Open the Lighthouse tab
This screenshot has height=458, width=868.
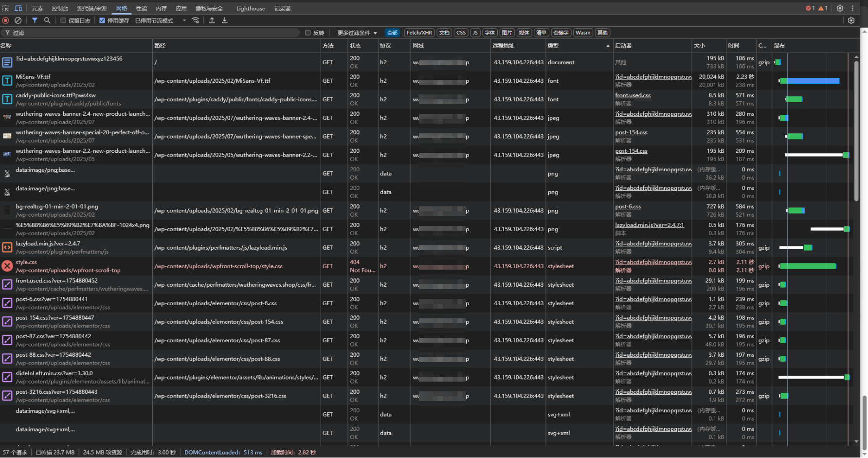click(x=251, y=8)
